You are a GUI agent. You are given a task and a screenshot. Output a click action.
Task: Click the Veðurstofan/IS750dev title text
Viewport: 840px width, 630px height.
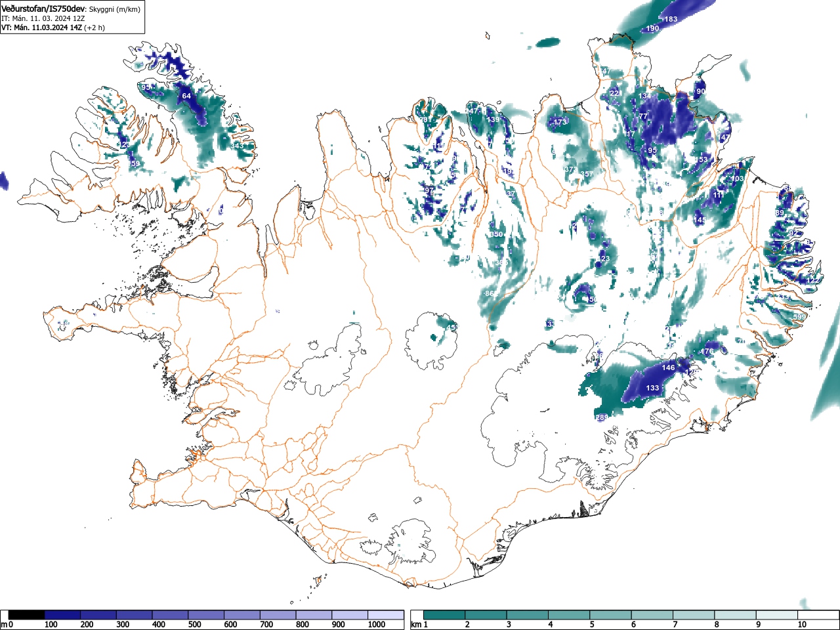pos(43,9)
